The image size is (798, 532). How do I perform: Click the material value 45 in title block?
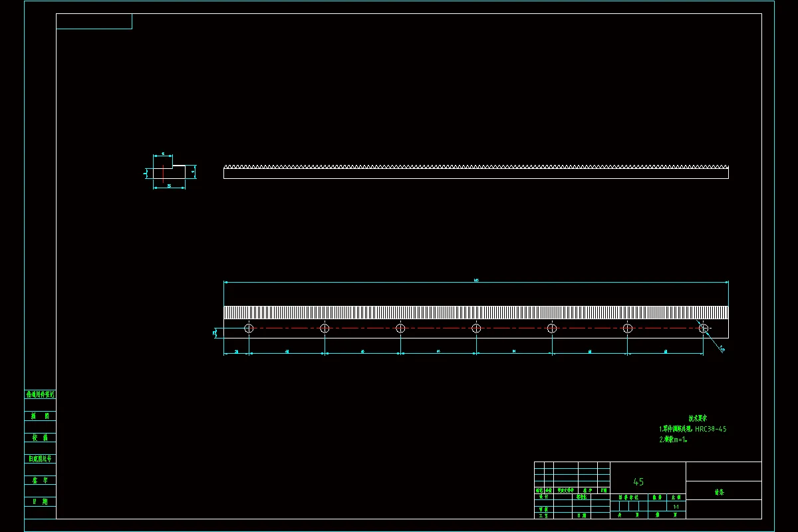point(638,481)
